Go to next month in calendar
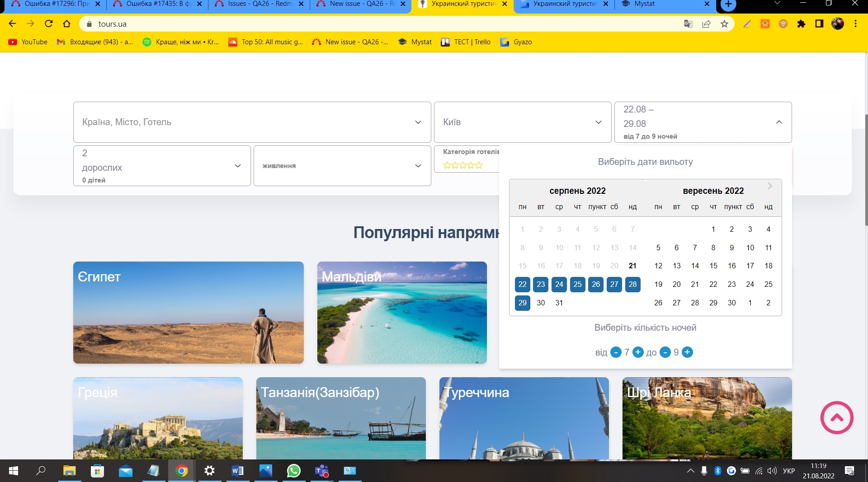This screenshot has height=482, width=868. click(x=770, y=186)
